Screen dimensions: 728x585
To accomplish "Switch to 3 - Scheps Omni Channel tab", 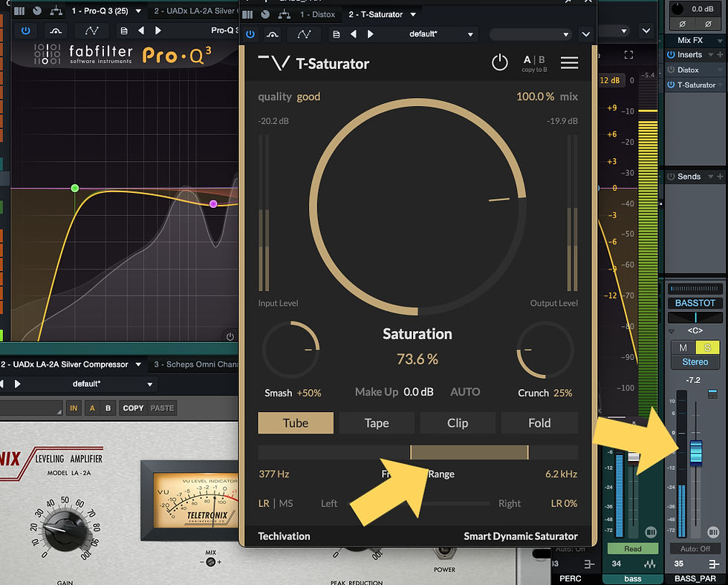I will coord(195,365).
